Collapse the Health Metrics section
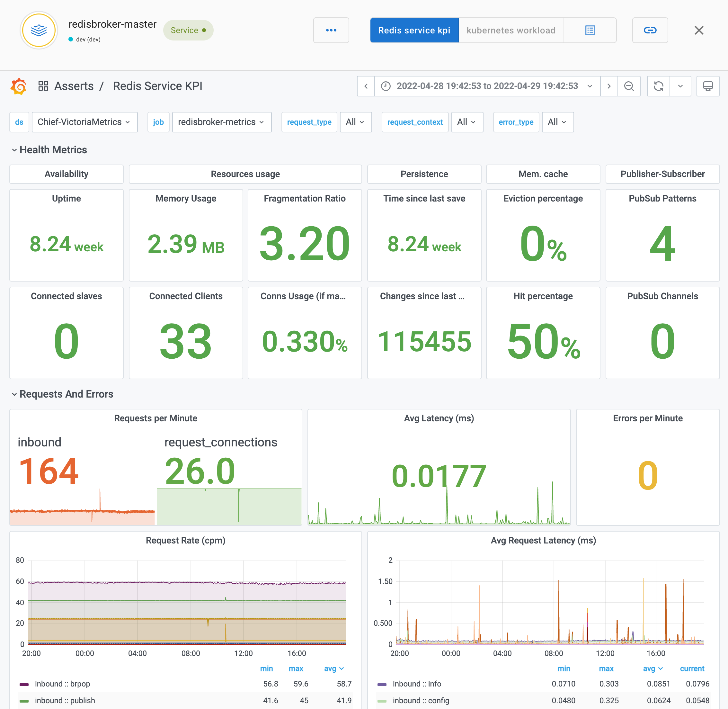Screen dimensions: 728x709 53,150
